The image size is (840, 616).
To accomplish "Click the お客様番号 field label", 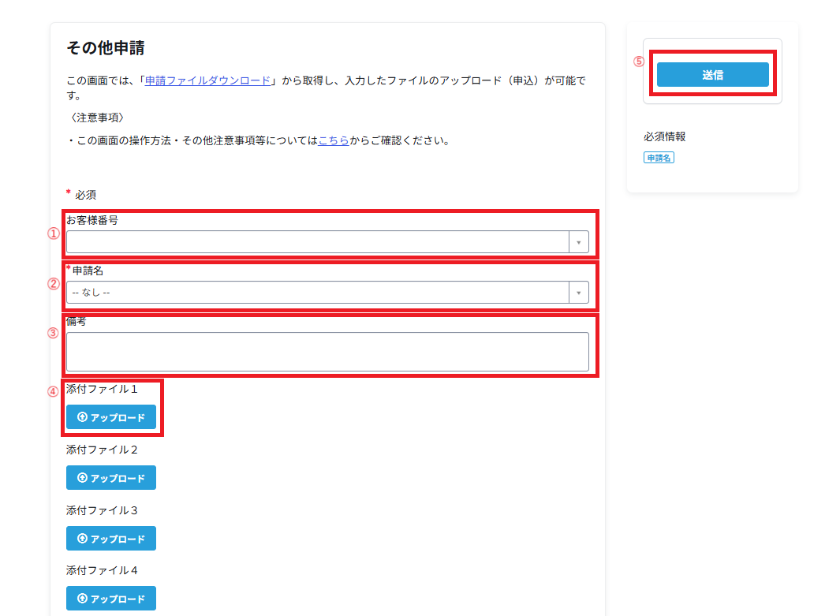I will point(92,220).
